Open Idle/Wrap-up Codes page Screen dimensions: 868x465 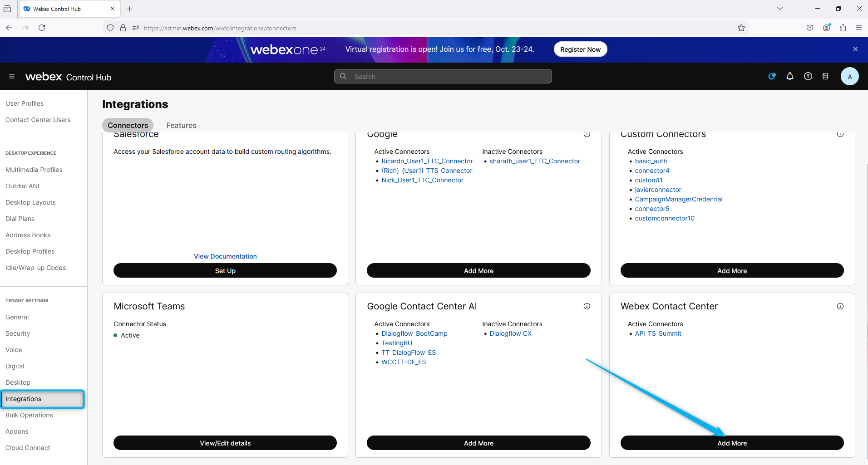click(x=35, y=268)
